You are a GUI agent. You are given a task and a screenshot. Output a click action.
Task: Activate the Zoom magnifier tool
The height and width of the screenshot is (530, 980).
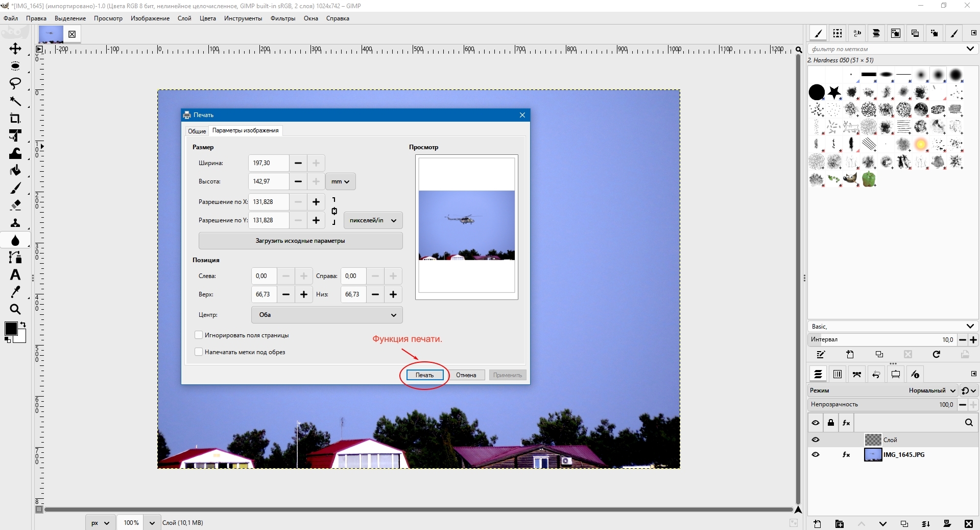click(x=15, y=310)
